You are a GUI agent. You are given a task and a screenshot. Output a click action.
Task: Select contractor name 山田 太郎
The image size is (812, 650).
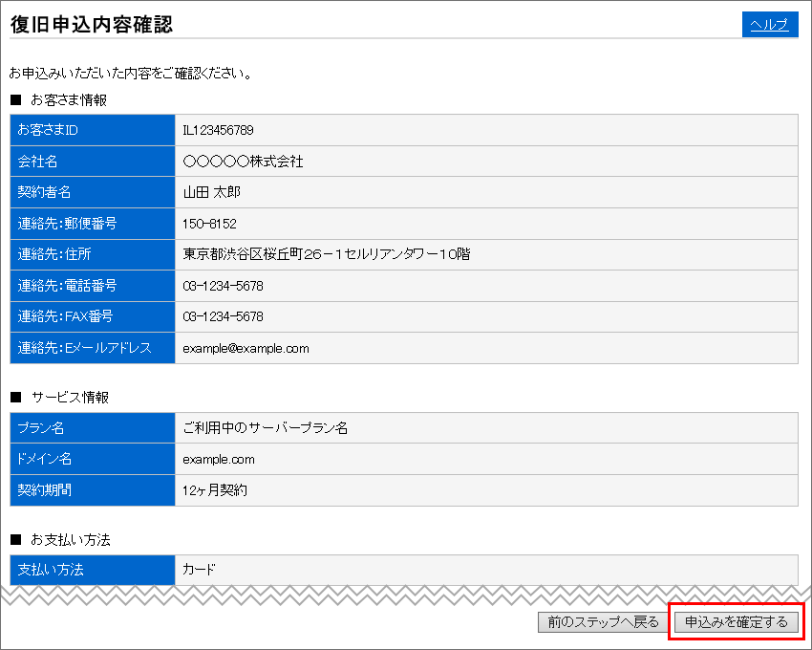pos(211,192)
